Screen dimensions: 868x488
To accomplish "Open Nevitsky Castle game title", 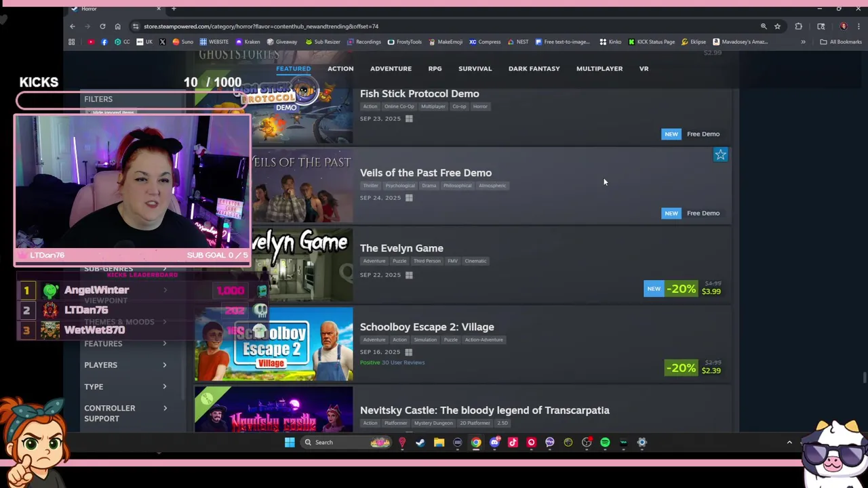I will [484, 410].
